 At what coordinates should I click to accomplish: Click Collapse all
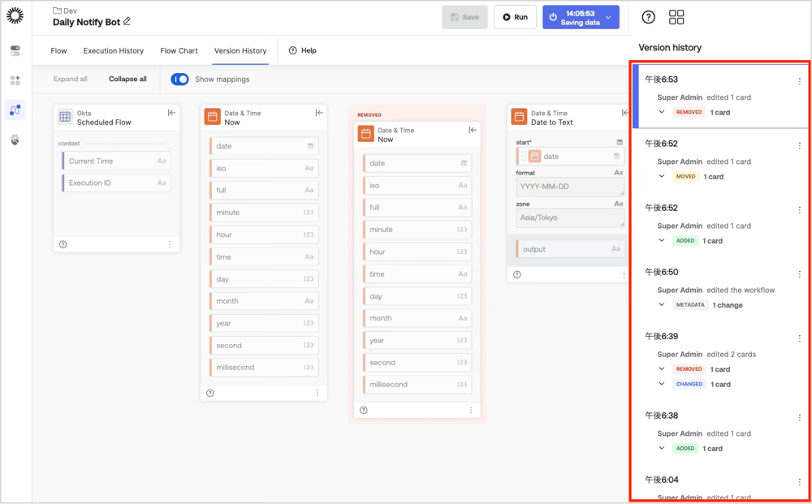[x=127, y=80]
